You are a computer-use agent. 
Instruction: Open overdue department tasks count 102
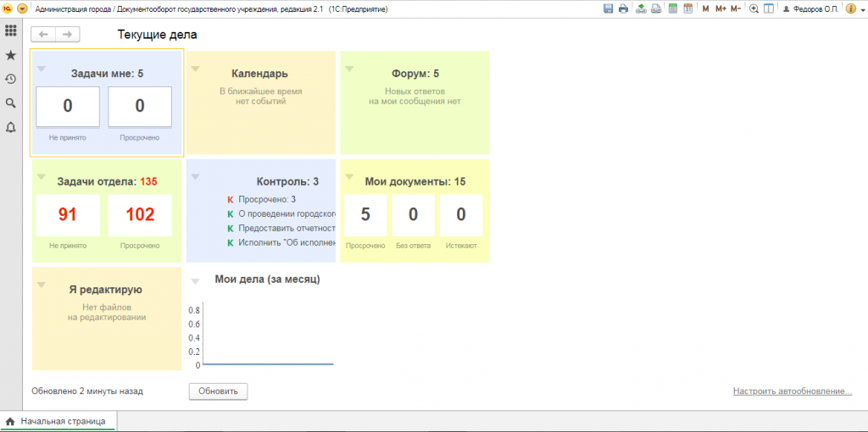pyautogui.click(x=140, y=215)
